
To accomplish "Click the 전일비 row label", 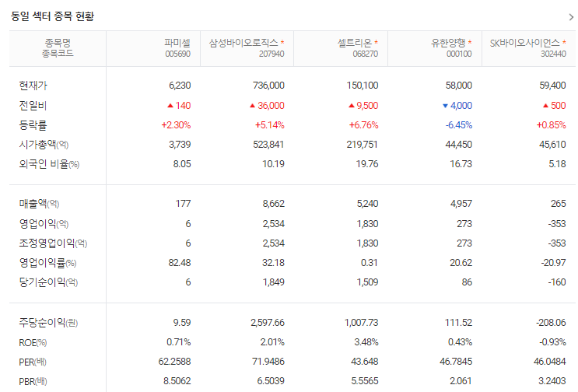I will click(33, 106).
